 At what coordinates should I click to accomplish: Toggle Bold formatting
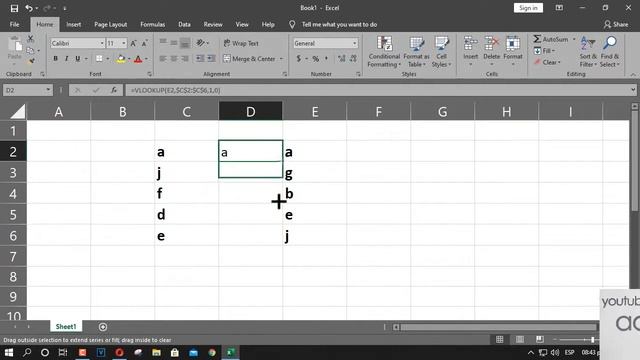tap(56, 59)
